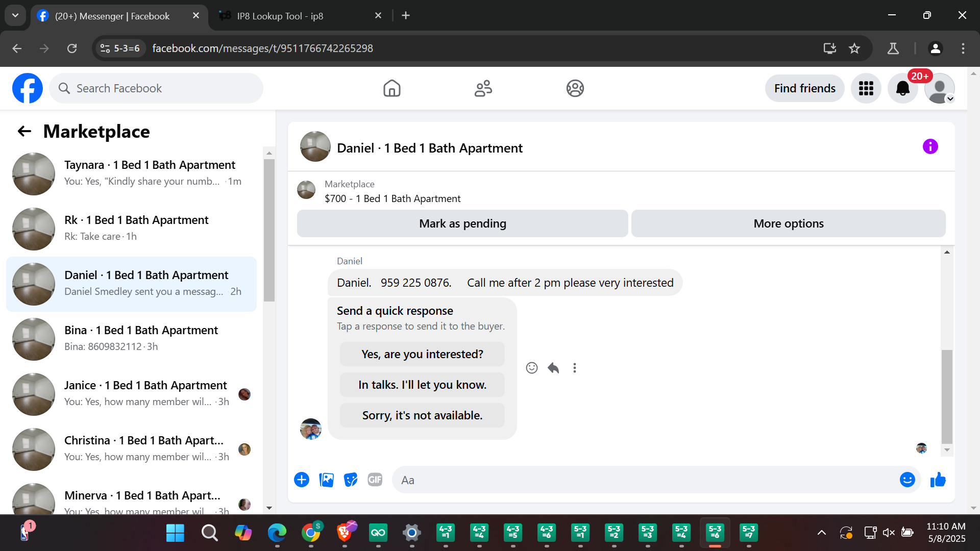Open Bina's apartment conversation
The image size is (980, 551).
tap(131, 339)
